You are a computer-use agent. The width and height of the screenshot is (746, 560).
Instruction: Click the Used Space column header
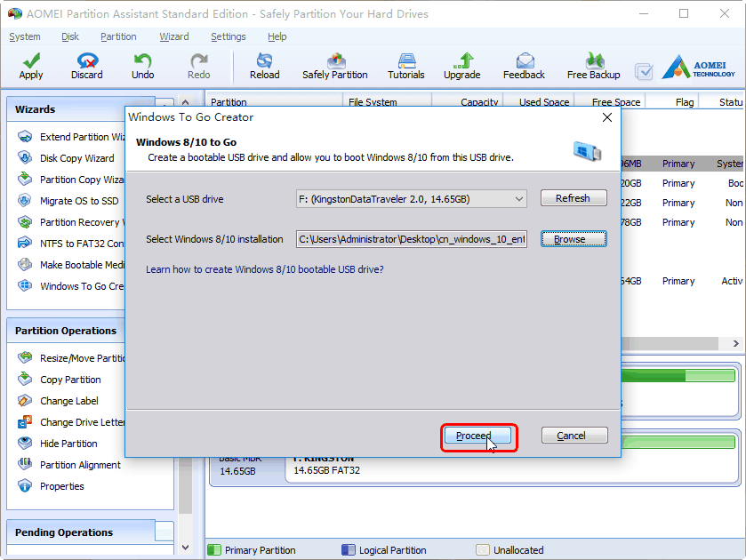(x=538, y=102)
